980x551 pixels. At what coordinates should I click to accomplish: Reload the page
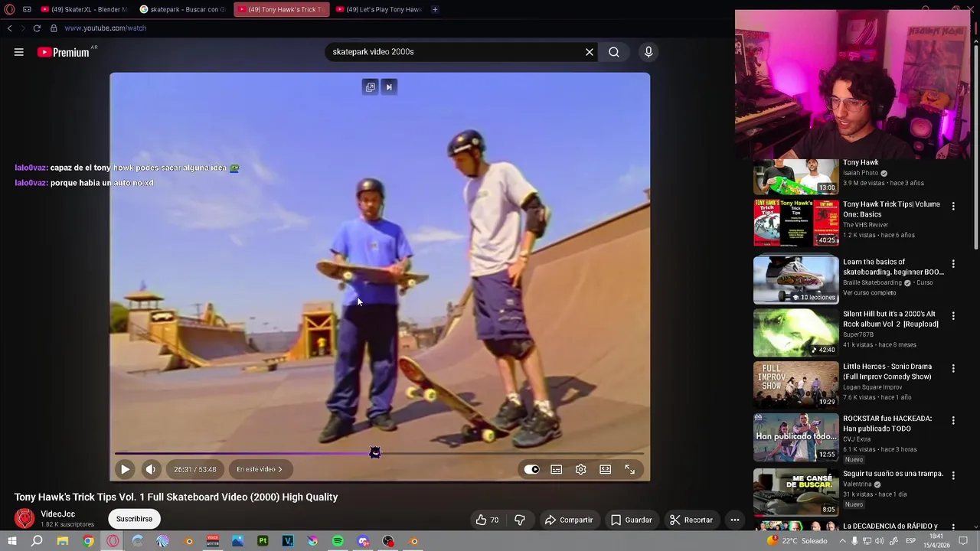pos(37,28)
